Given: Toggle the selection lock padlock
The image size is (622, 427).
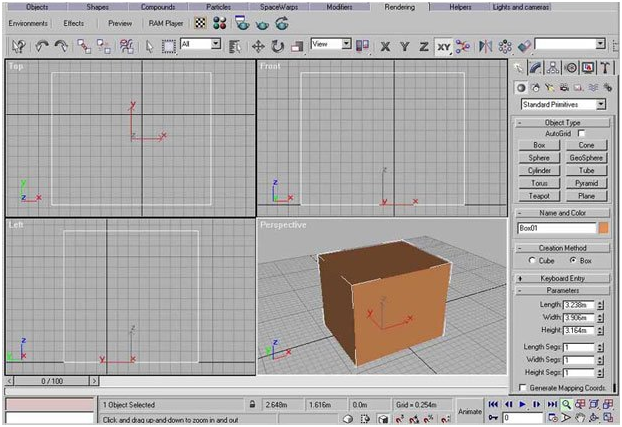Looking at the screenshot, I should click(x=252, y=404).
